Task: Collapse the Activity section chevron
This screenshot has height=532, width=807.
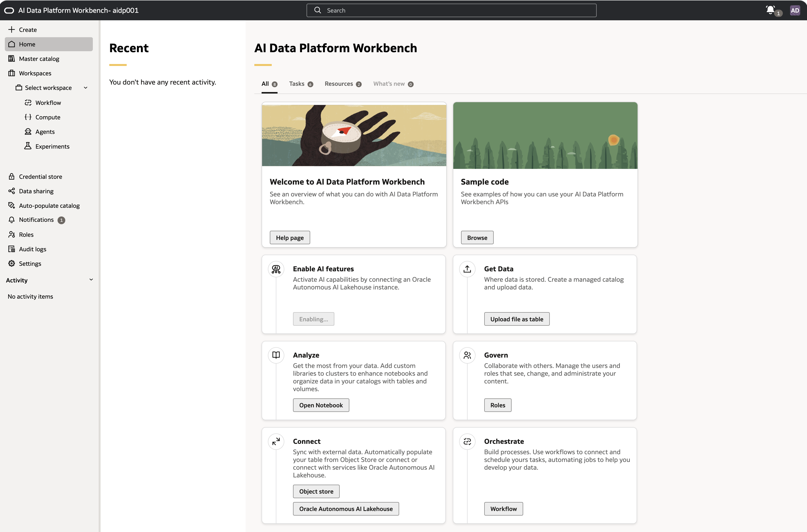Action: [x=91, y=280]
